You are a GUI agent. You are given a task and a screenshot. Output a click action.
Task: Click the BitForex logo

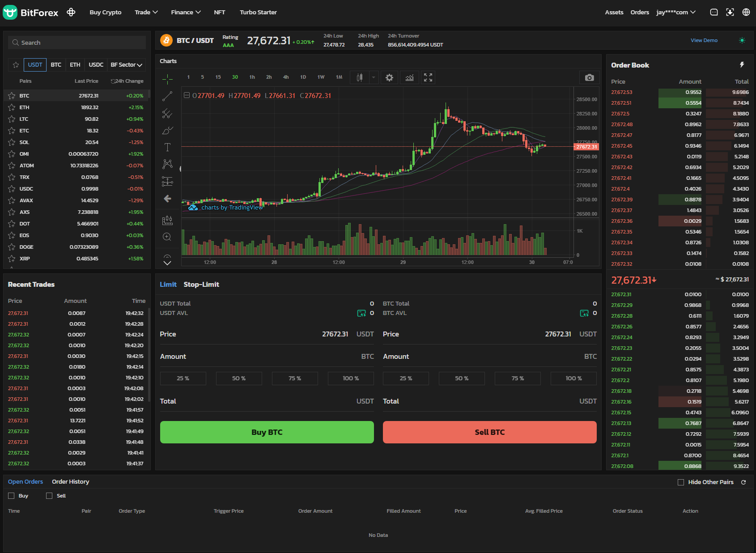pyautogui.click(x=30, y=13)
